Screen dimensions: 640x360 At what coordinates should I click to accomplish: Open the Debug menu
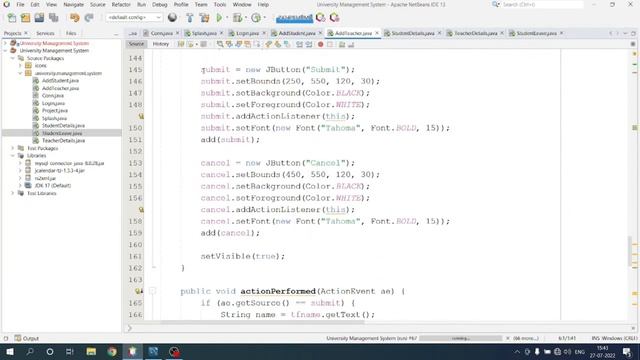(x=160, y=4)
